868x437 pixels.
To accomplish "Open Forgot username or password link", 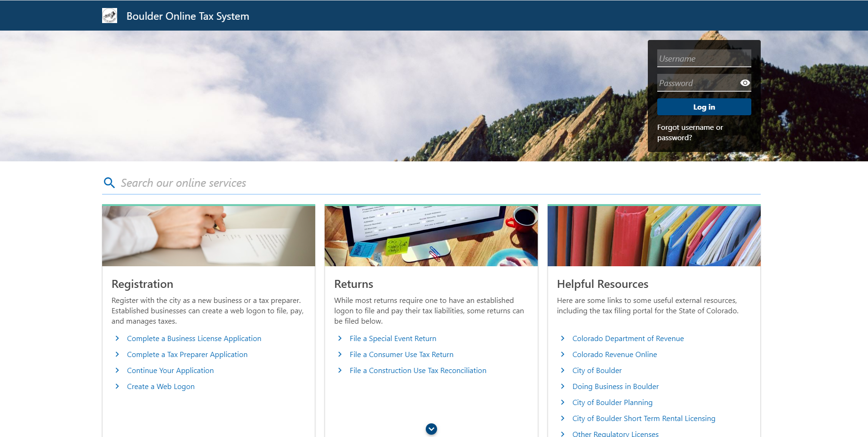I will [x=690, y=133].
